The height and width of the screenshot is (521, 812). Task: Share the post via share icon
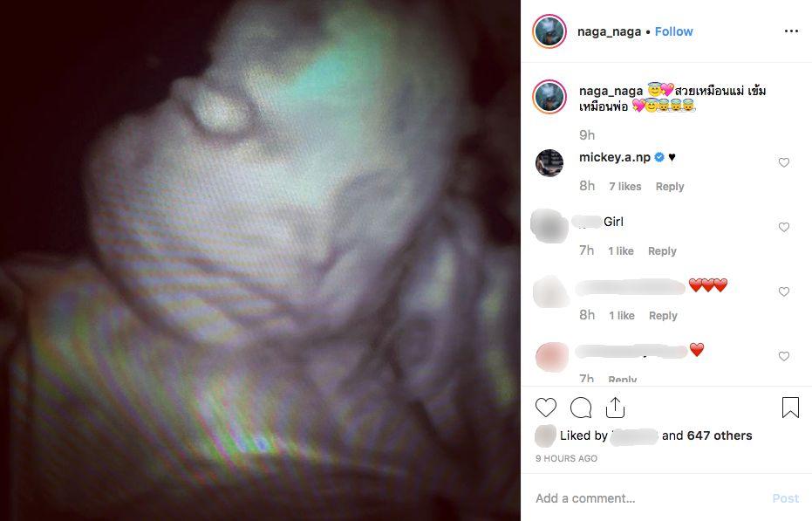click(x=615, y=408)
